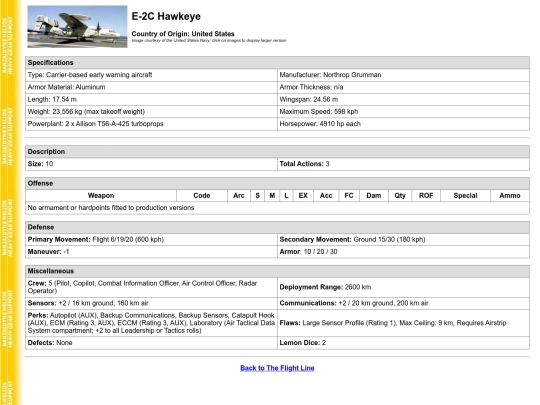Select the Secondary Movement: Ground cell
Viewport: 540px width, 405px height.
403,239
